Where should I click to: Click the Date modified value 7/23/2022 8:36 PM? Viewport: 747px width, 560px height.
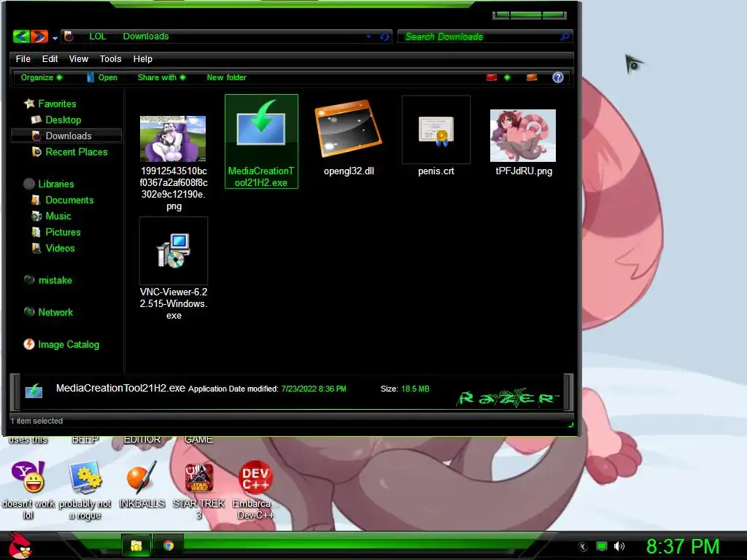tap(314, 389)
